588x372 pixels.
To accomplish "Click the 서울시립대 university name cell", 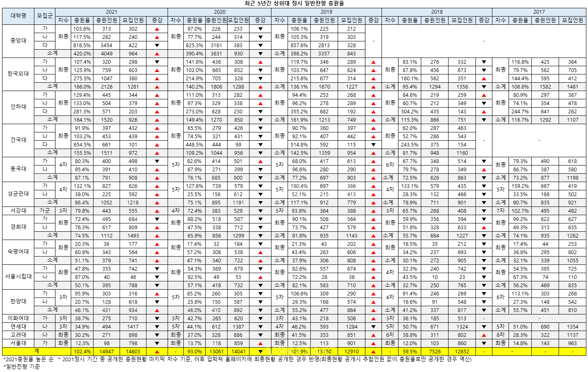I will [18, 276].
